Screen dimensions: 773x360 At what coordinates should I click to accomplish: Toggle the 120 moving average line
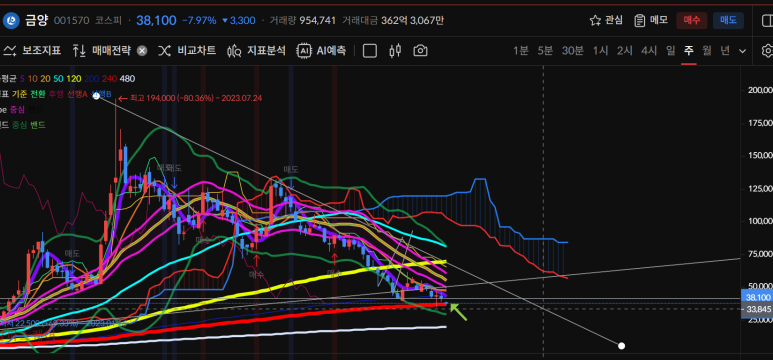point(73,78)
